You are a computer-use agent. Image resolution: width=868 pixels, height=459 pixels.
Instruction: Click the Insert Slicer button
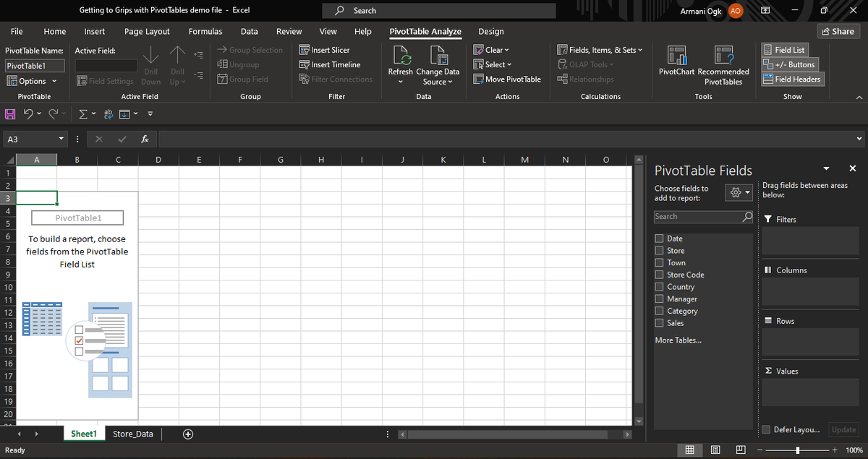(x=324, y=50)
